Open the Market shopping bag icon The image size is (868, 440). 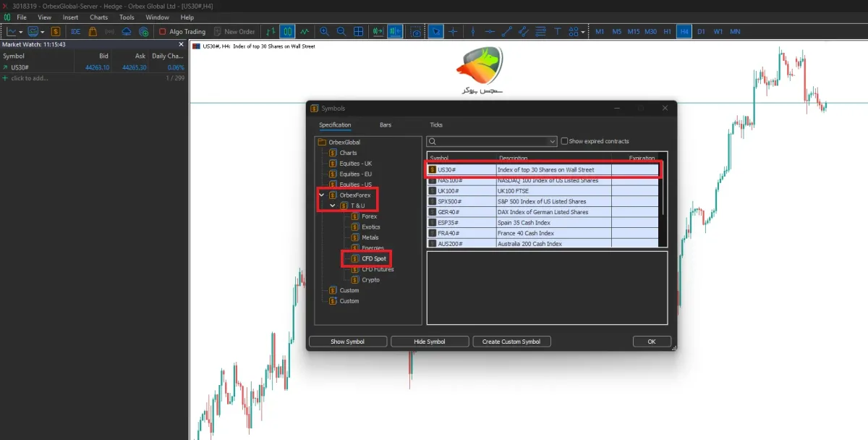click(x=93, y=32)
